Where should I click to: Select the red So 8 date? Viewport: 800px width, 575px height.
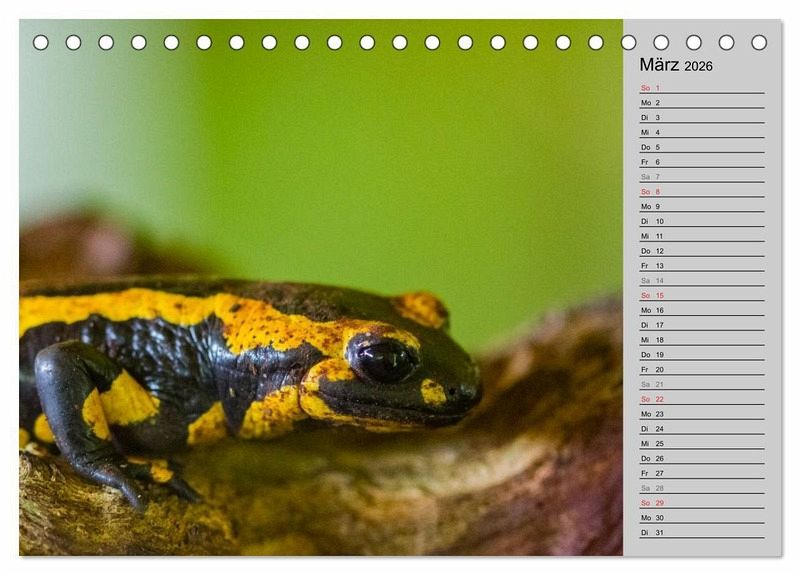pos(700,192)
